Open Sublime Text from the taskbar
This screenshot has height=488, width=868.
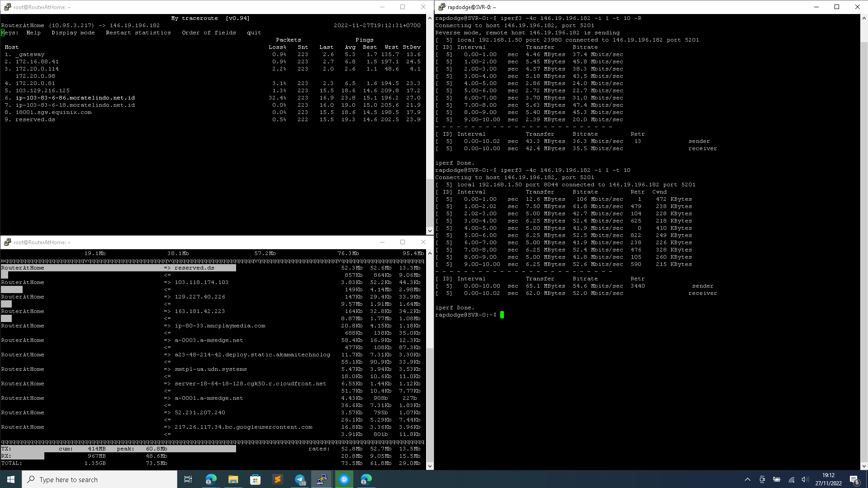coord(277,479)
